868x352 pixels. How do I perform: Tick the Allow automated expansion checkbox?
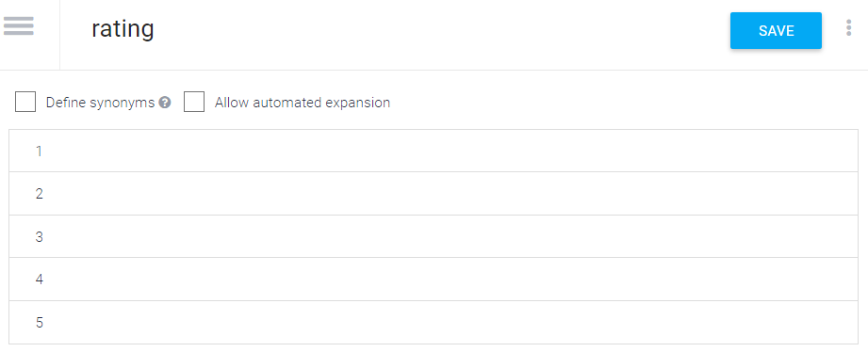click(x=194, y=103)
